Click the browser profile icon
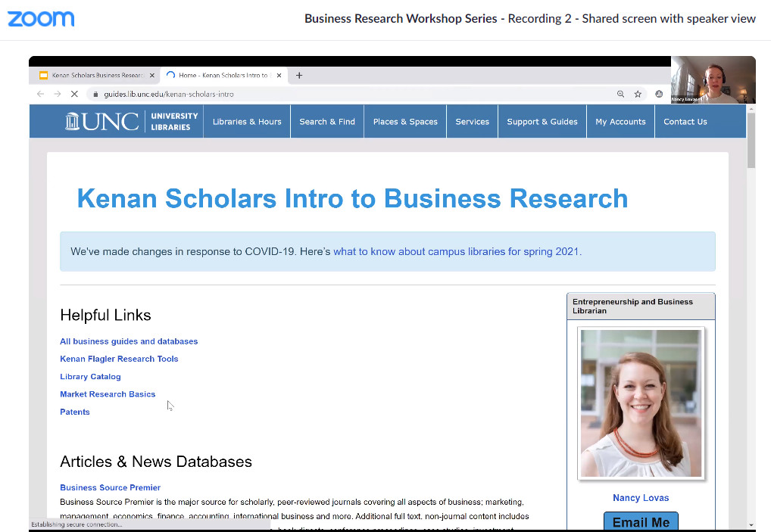 659,94
